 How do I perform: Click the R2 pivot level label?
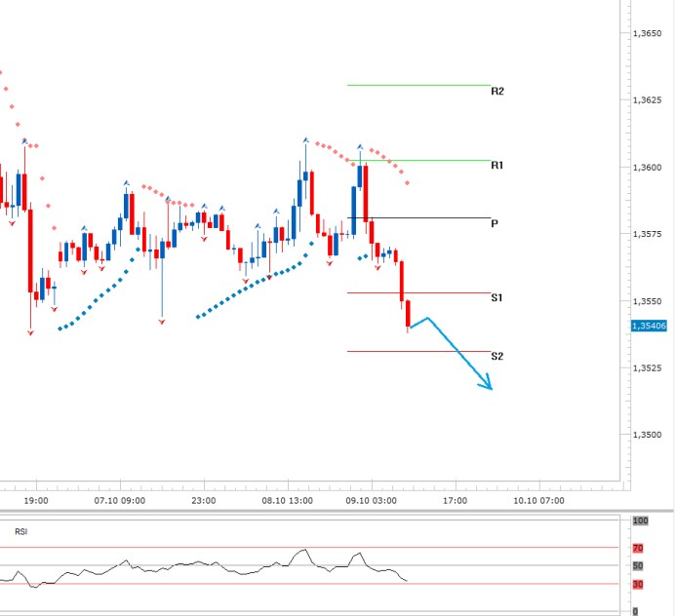[x=497, y=92]
